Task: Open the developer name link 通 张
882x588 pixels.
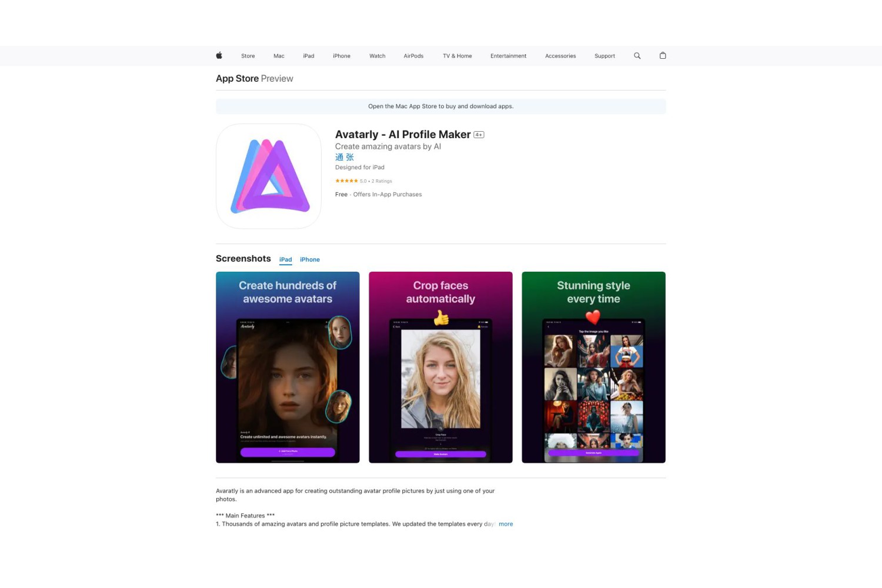Action: coord(345,157)
